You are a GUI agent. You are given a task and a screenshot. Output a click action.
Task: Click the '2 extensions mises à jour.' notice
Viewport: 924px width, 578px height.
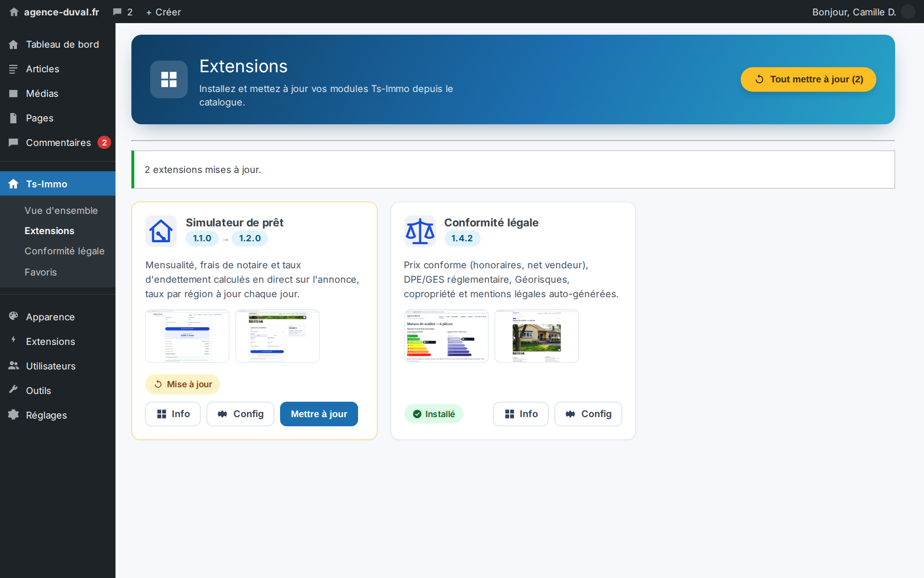point(513,170)
